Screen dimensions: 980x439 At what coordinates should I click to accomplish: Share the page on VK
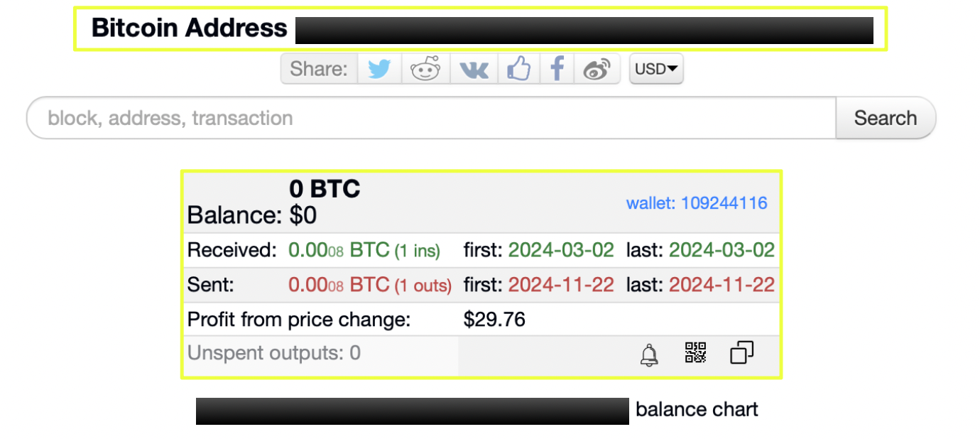(474, 69)
